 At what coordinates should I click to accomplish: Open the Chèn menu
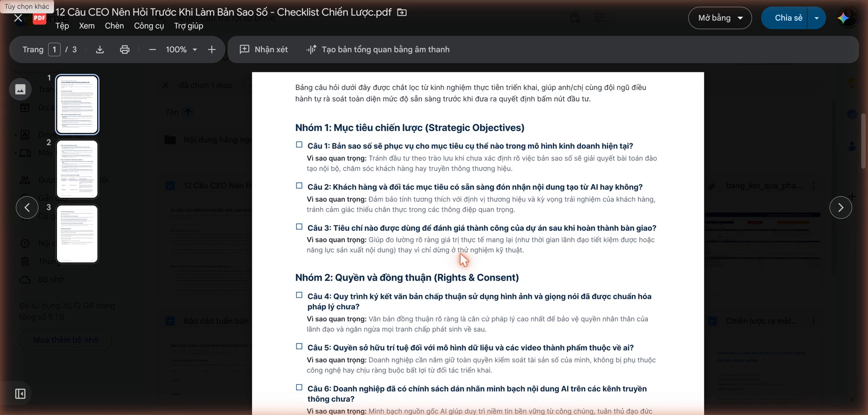click(114, 26)
